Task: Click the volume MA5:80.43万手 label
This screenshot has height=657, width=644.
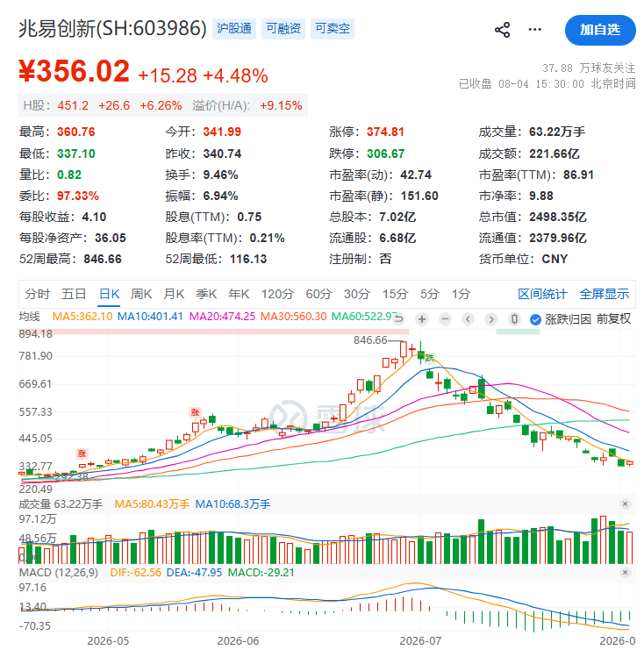Action: click(x=152, y=504)
